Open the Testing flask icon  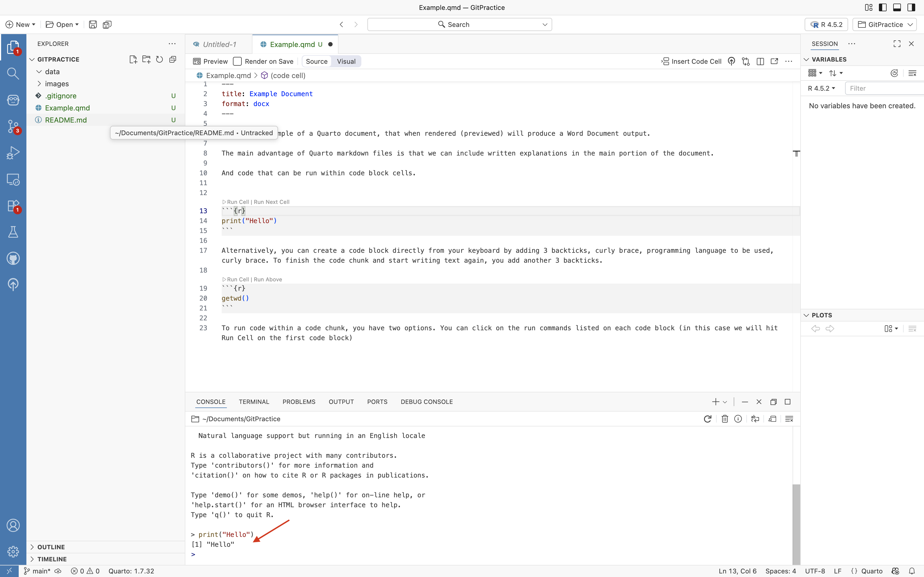click(13, 232)
